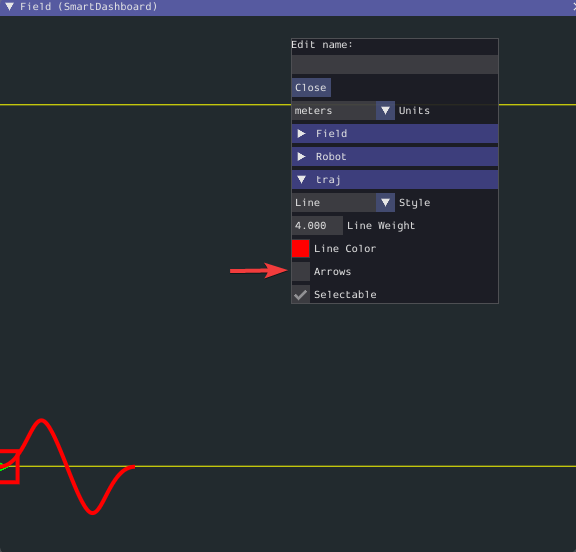Uncheck the Selectable checkbox

tap(300, 295)
